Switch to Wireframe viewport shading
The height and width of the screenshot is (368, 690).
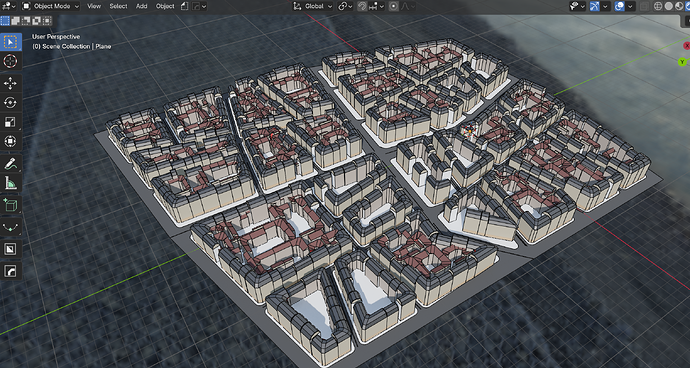[658, 6]
